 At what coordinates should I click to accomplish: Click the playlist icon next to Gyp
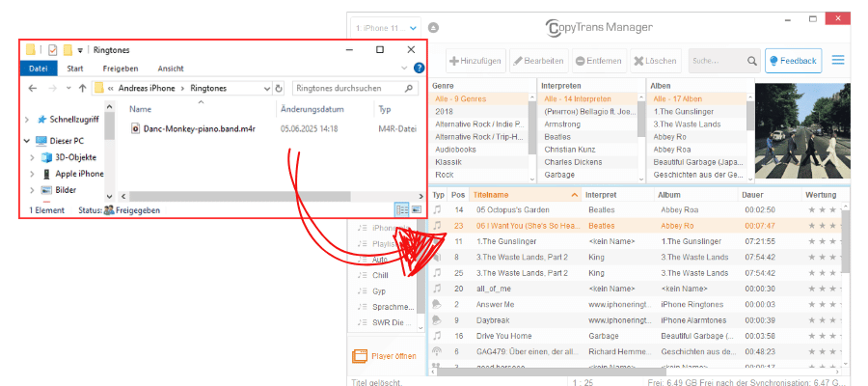(362, 290)
